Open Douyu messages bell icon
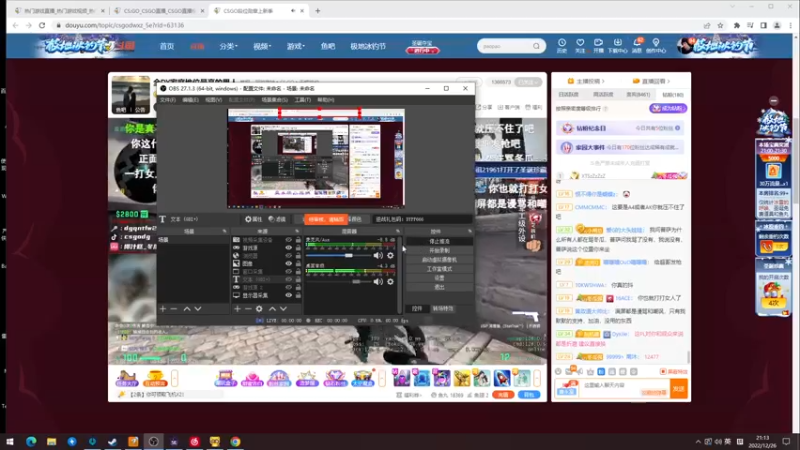The width and height of the screenshot is (800, 450). pyautogui.click(x=637, y=45)
